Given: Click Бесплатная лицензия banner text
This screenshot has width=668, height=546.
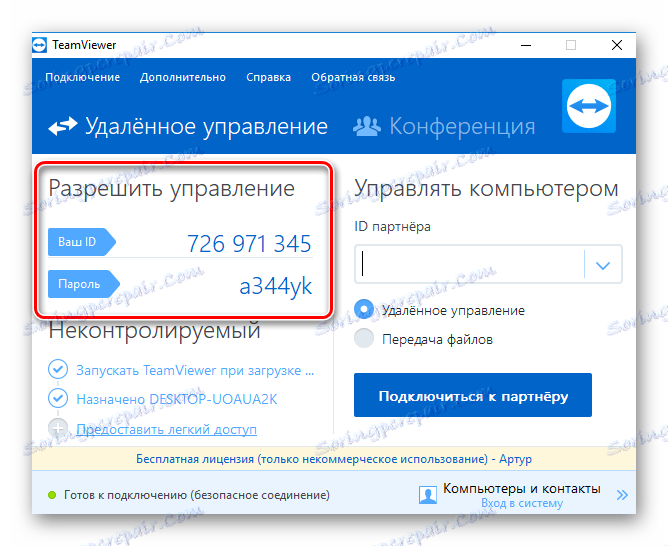Looking at the screenshot, I should [x=334, y=459].
